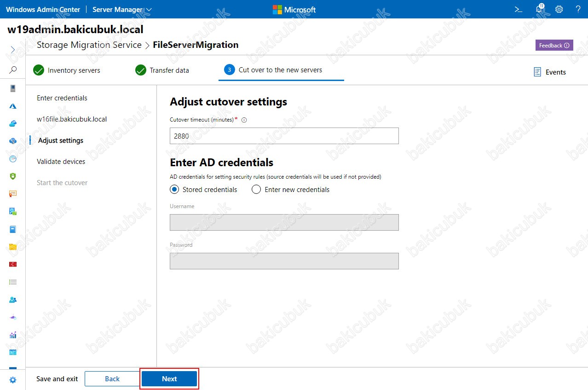Open the Devices icon in sidebar
This screenshot has width=588, height=390.
[x=13, y=211]
